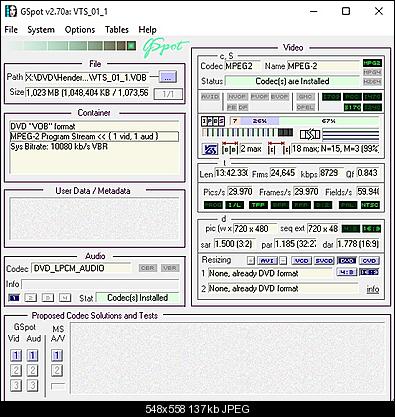Viewport: 395px width, 417px height.
Task: Select the 16:9 resize aspect button
Action: (369, 272)
